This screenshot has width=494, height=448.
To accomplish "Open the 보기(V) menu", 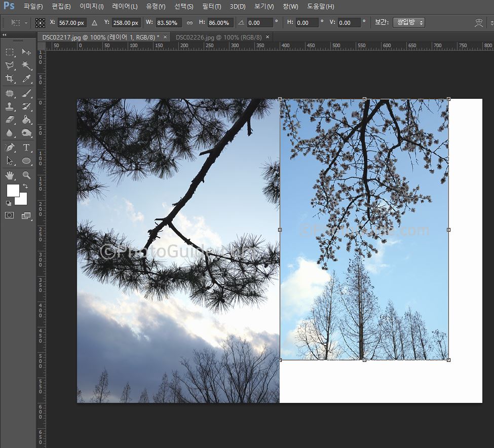I will tap(264, 6).
